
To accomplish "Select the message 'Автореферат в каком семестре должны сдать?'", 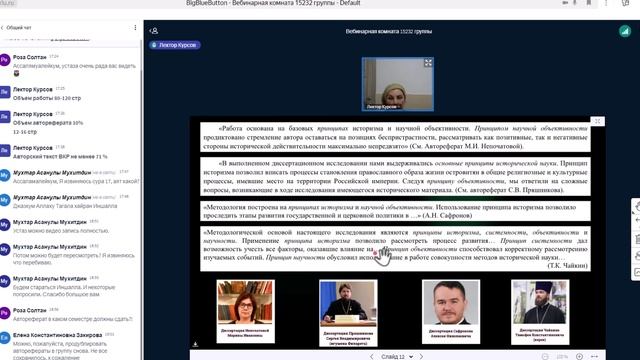I will point(73,319).
